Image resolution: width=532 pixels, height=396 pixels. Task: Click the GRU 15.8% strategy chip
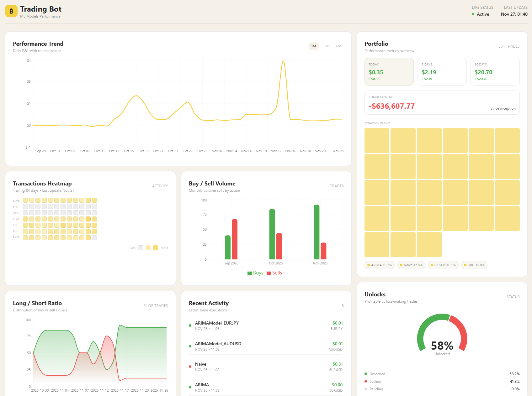(x=474, y=265)
